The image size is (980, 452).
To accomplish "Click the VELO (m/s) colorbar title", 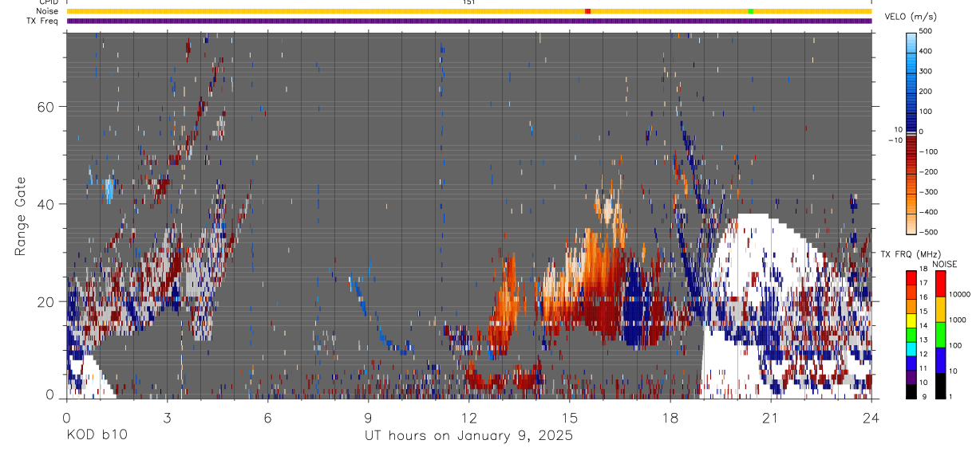I will click(x=911, y=17).
